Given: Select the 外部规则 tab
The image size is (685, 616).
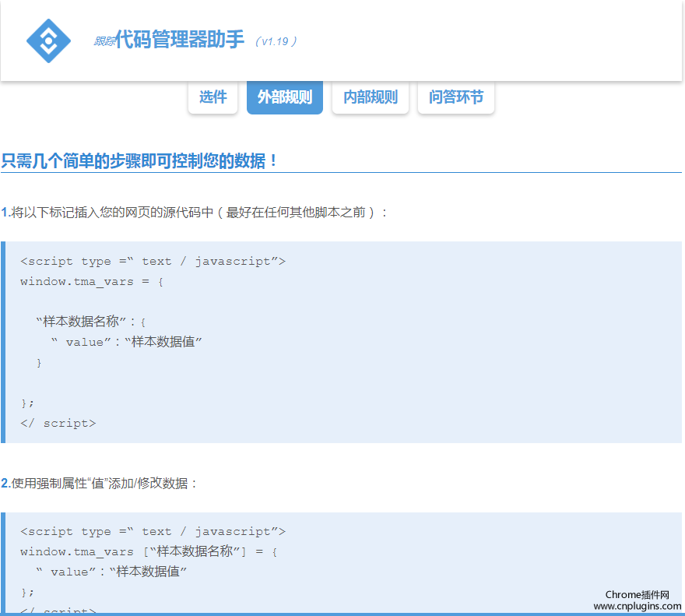Looking at the screenshot, I should click(x=284, y=97).
